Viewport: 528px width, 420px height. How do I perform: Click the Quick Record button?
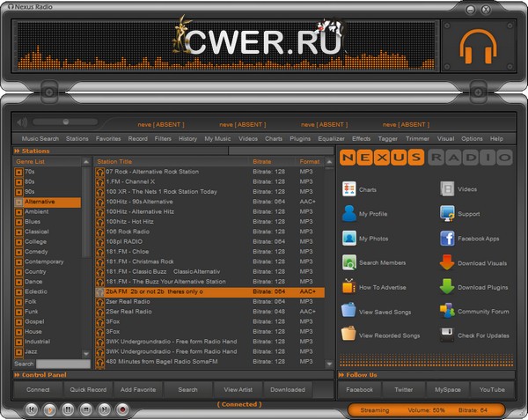click(89, 389)
